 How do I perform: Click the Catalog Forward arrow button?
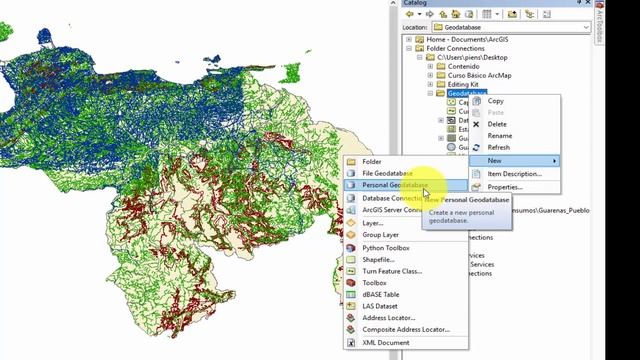(430, 14)
